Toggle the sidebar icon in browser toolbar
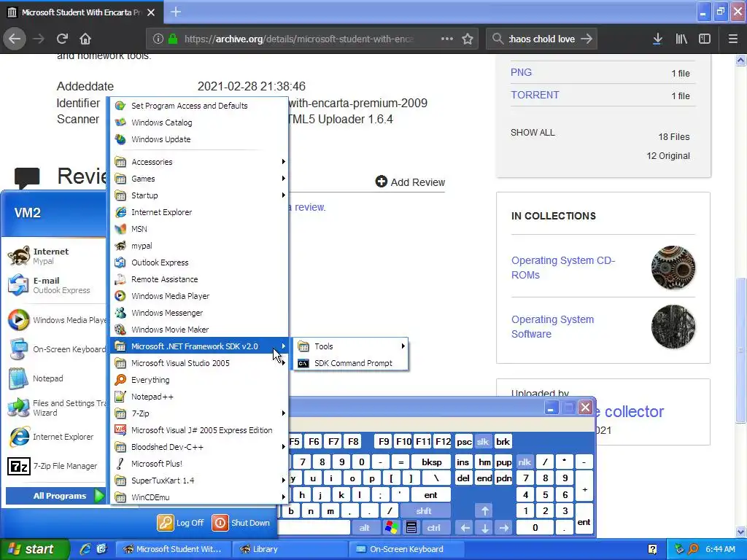The height and width of the screenshot is (560, 747). click(705, 39)
